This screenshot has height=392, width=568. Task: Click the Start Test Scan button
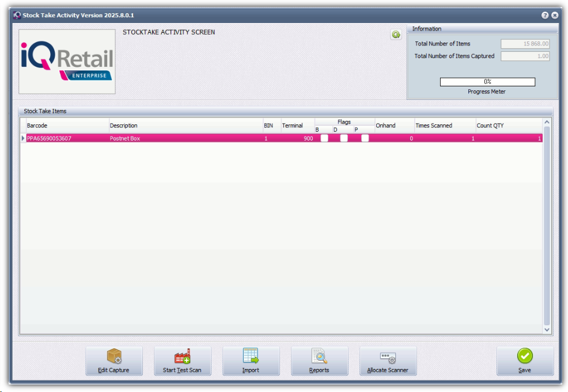point(182,360)
